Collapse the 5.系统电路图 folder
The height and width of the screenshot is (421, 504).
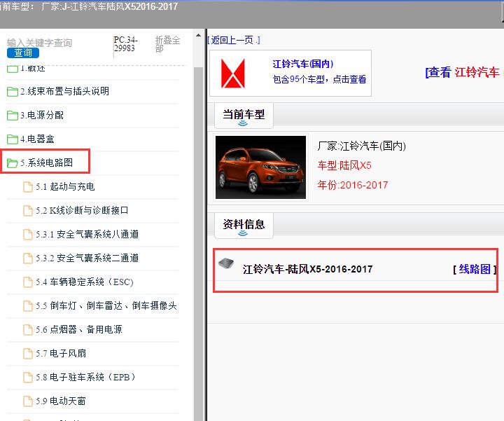click(x=47, y=163)
